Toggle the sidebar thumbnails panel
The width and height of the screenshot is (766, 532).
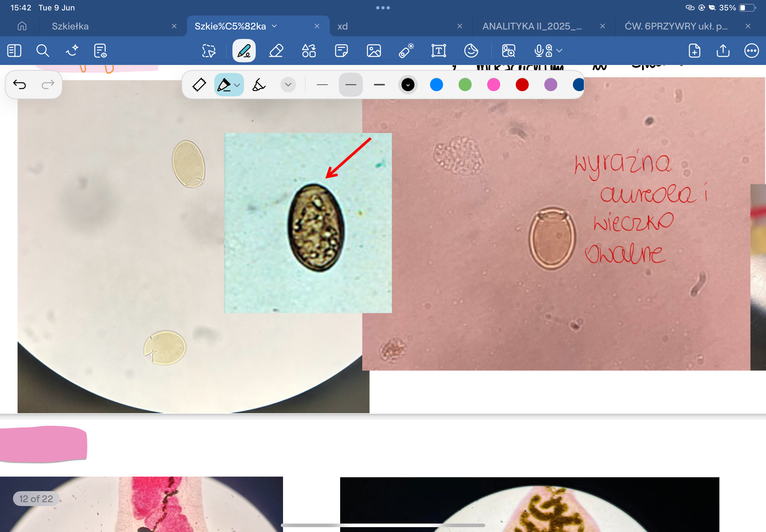click(14, 51)
